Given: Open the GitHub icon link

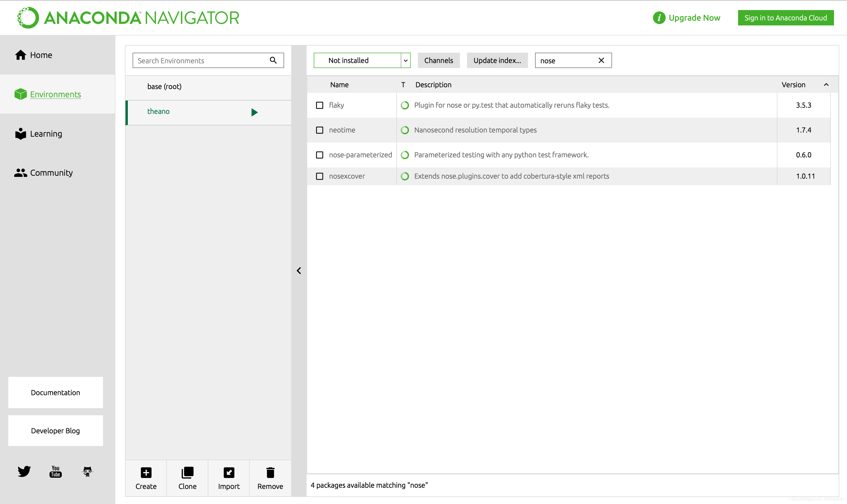Looking at the screenshot, I should pyautogui.click(x=87, y=471).
